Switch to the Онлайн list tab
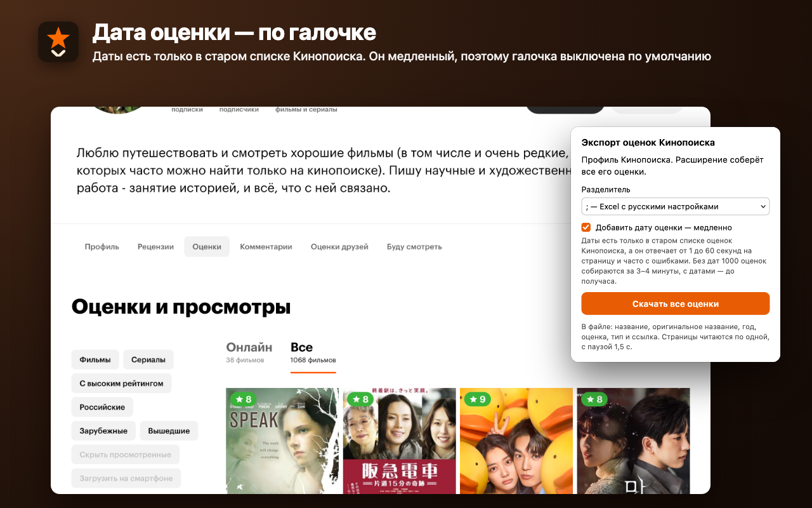The height and width of the screenshot is (508, 812). [249, 352]
